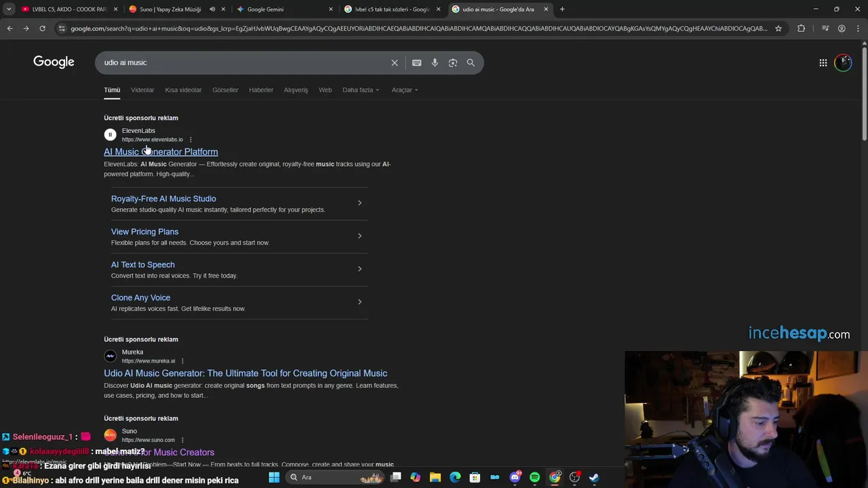Open Royalty-Free AI Music Studio link
The width and height of the screenshot is (868, 488).
163,199
